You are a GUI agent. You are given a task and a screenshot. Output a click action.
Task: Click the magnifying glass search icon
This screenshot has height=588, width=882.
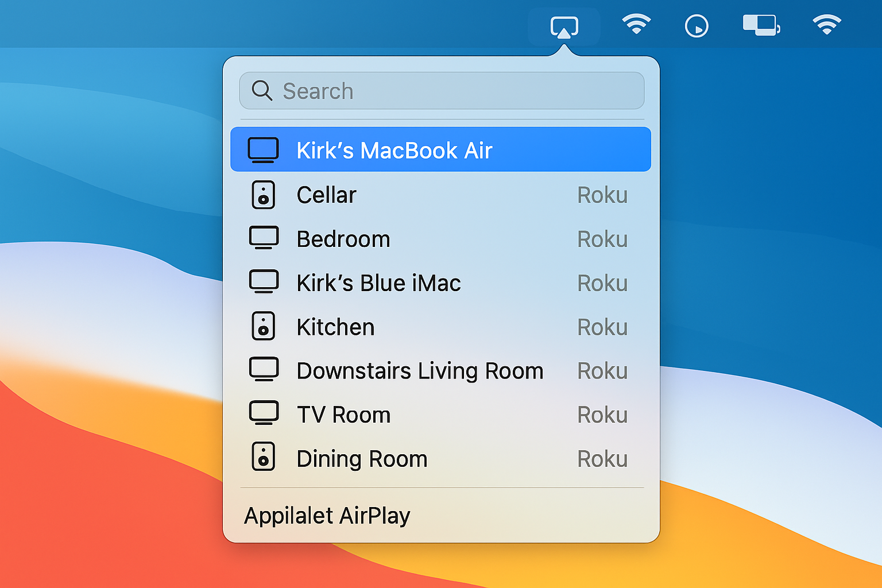(x=262, y=91)
